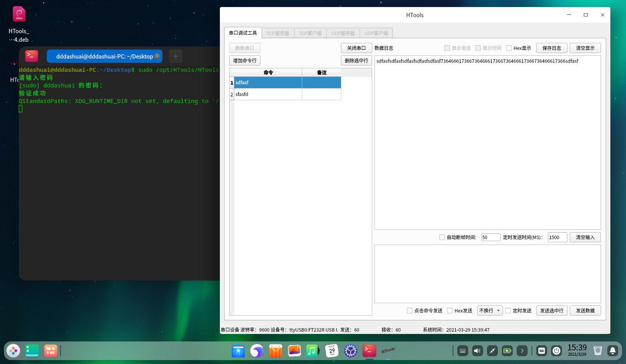Expand the 不换行 line ending dropdown
This screenshot has height=364, width=626.
pos(490,311)
